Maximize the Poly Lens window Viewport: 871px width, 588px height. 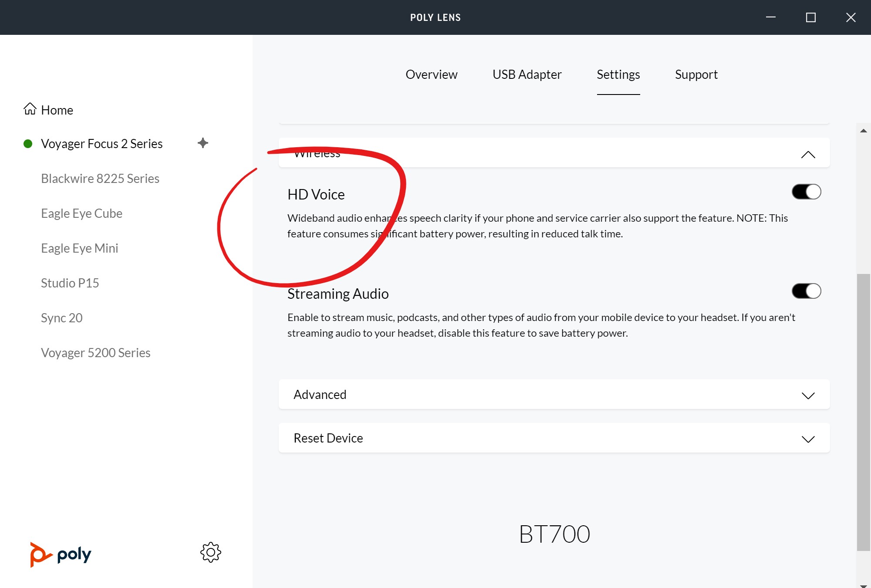coord(810,17)
